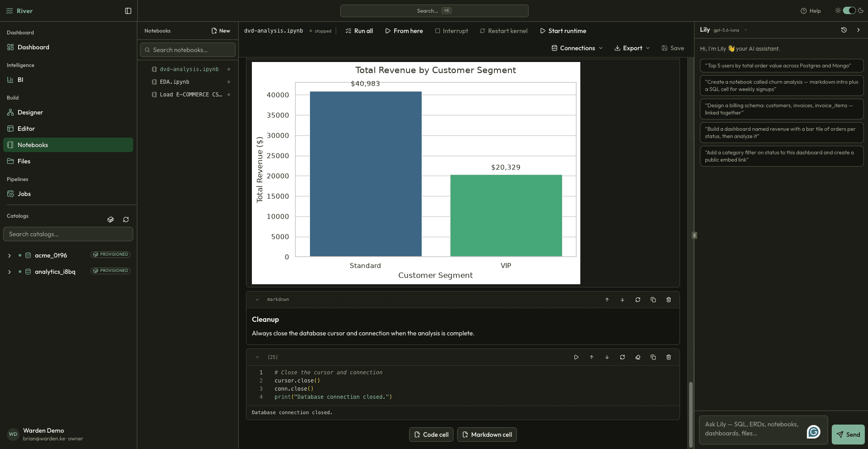Choose 'Top 5 users by total order value' suggestion
Screen dimensions: 868x449
click(x=781, y=66)
